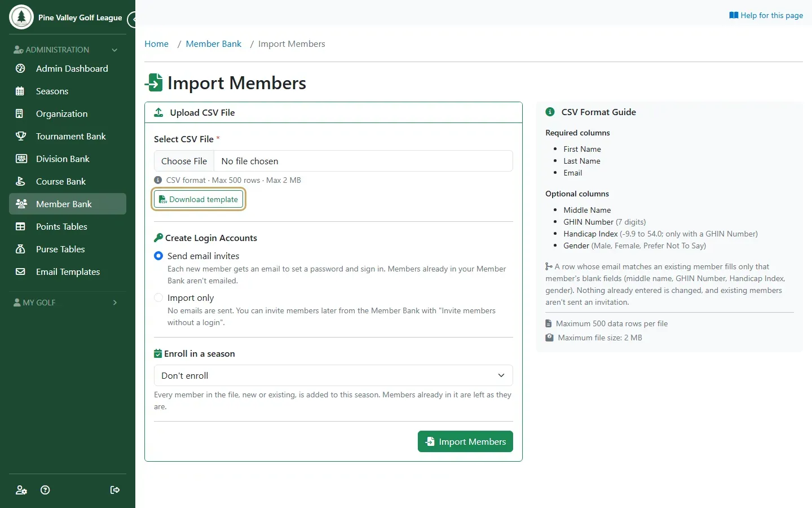Open Email Templates menu item
Viewport: 812px width, 508px height.
point(68,271)
